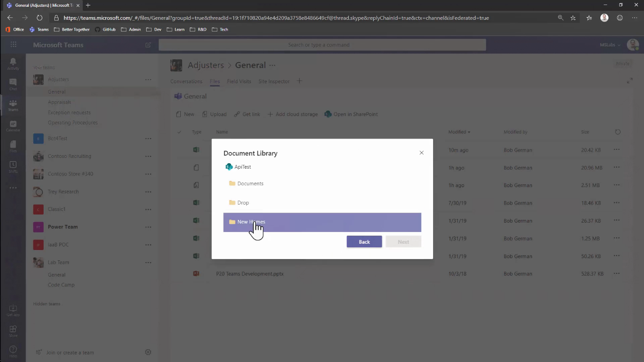
Task: Click Get link in files toolbar
Action: tap(247, 114)
